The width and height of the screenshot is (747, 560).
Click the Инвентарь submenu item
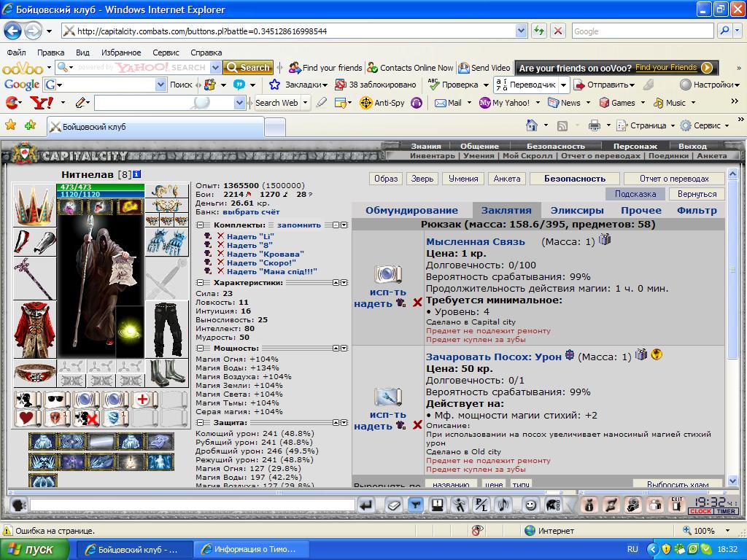(432, 156)
